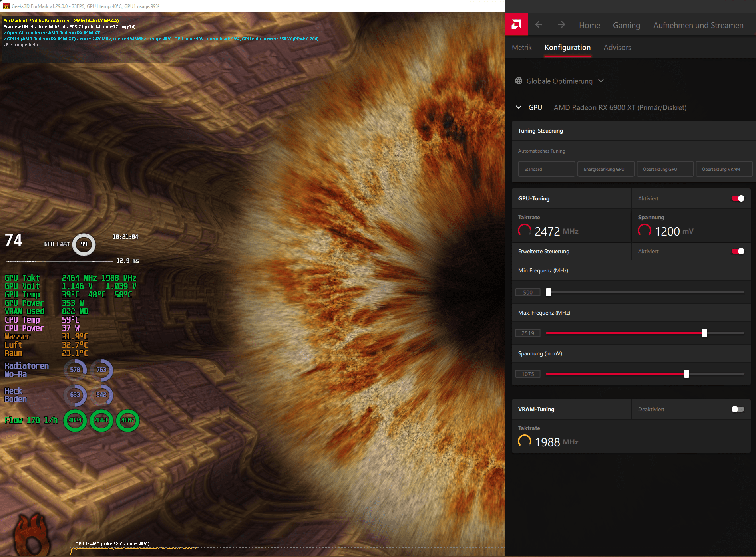Click the 'Wasser 31.9°C' overlay line
The width and height of the screenshot is (756, 557).
coord(46,337)
